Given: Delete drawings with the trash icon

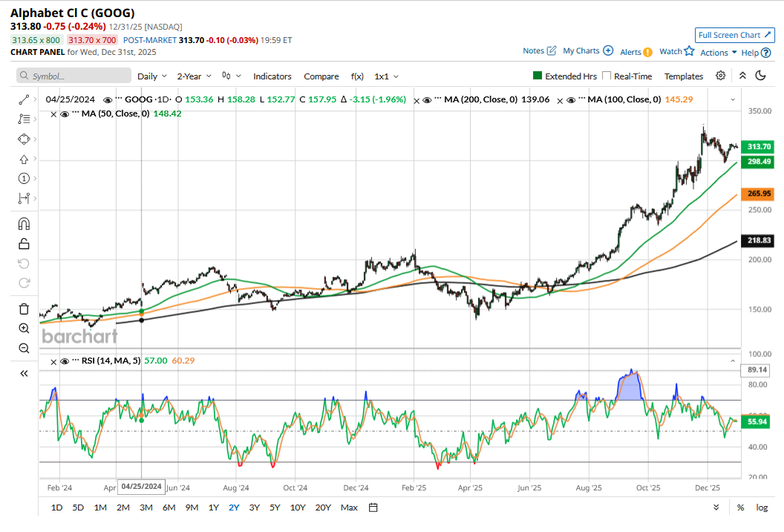Looking at the screenshot, I should pyautogui.click(x=23, y=309).
